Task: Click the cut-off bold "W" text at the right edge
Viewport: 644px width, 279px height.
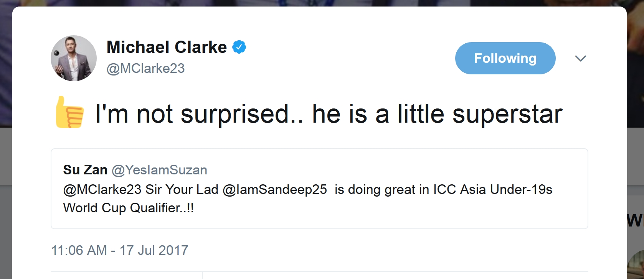Action: 635,221
